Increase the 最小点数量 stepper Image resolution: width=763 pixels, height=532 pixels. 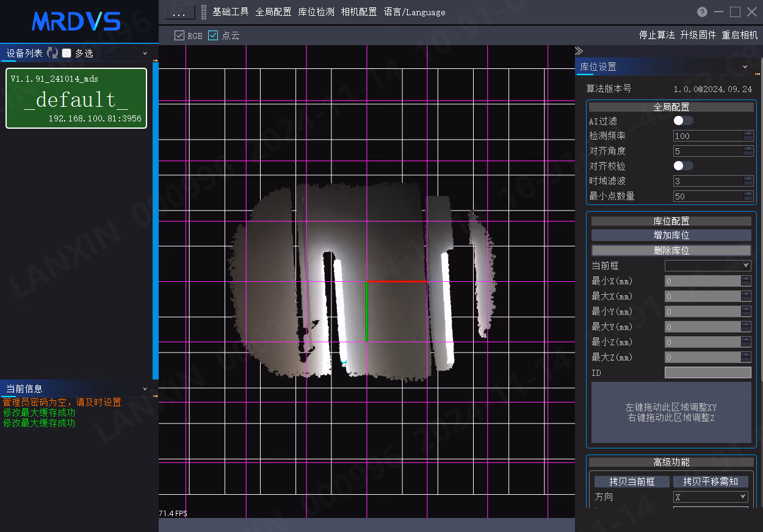pyautogui.click(x=748, y=193)
